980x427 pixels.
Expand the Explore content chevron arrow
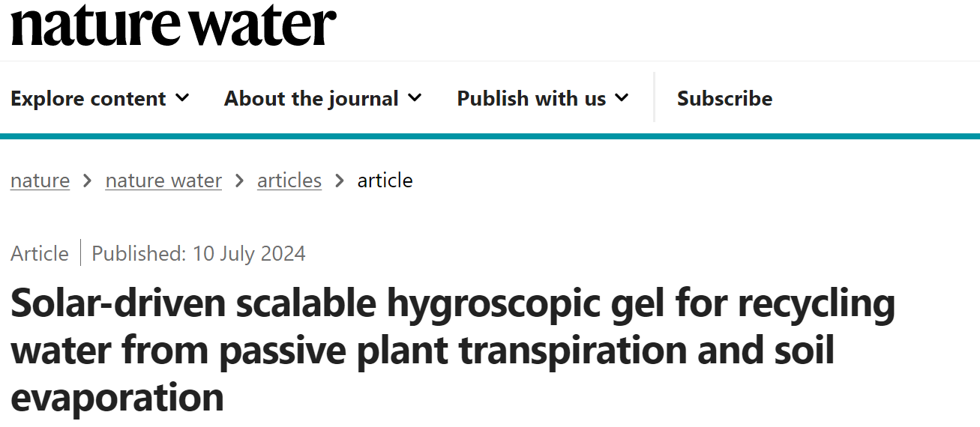(x=182, y=98)
